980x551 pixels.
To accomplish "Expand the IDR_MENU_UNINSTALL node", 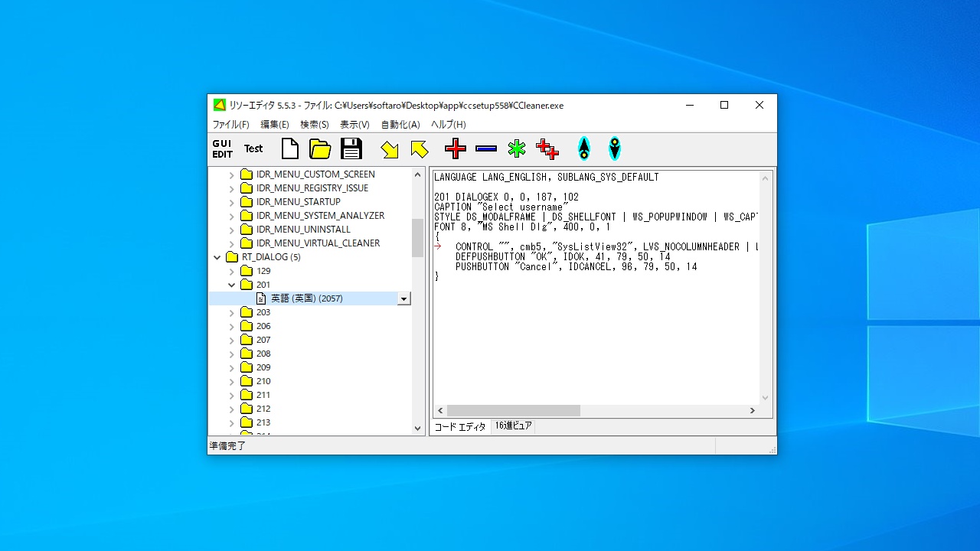I will (x=232, y=230).
